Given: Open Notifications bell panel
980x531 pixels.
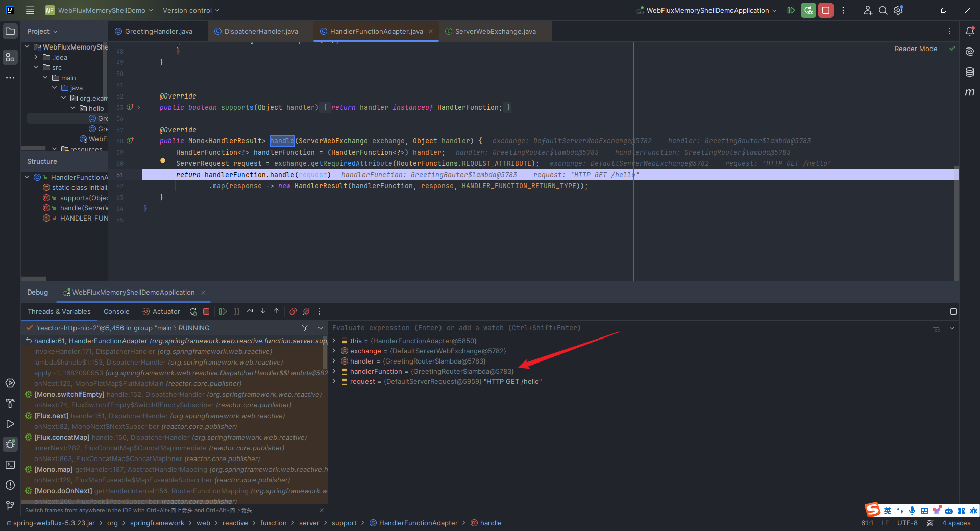Looking at the screenshot, I should coord(970,32).
